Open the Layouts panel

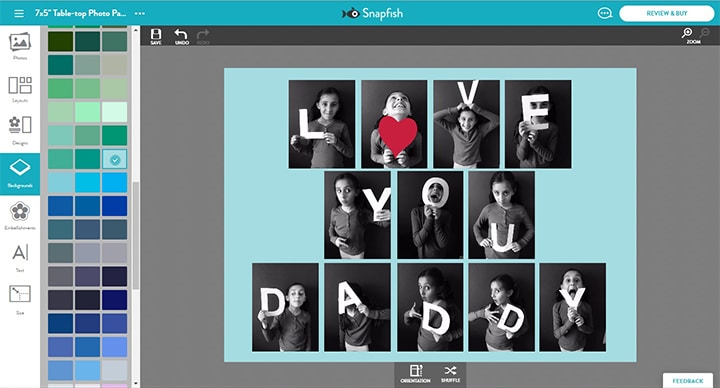pos(20,89)
